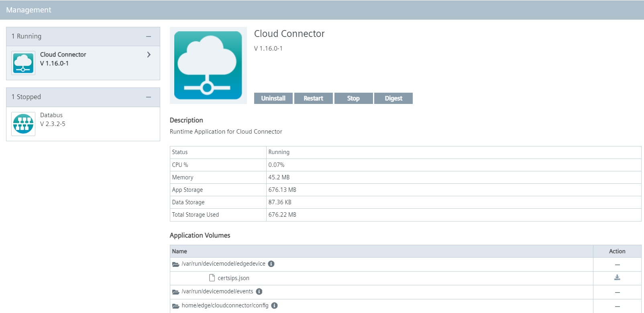Image resolution: width=644 pixels, height=313 pixels.
Task: Collapse the edgedevice volume via Action minus
Action: 618,265
